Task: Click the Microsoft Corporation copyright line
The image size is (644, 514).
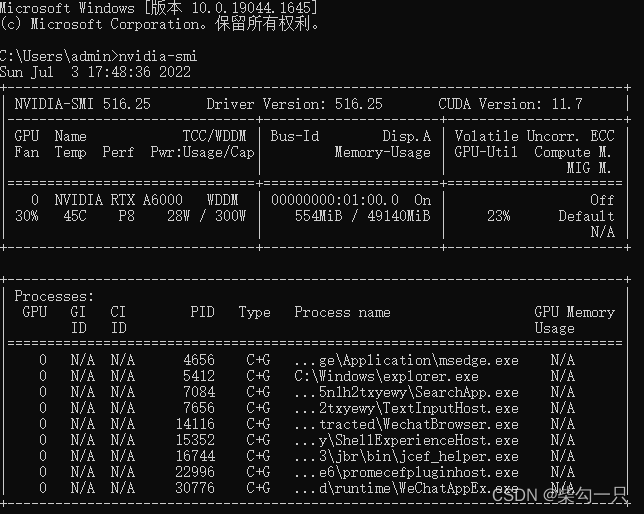Action: click(159, 24)
